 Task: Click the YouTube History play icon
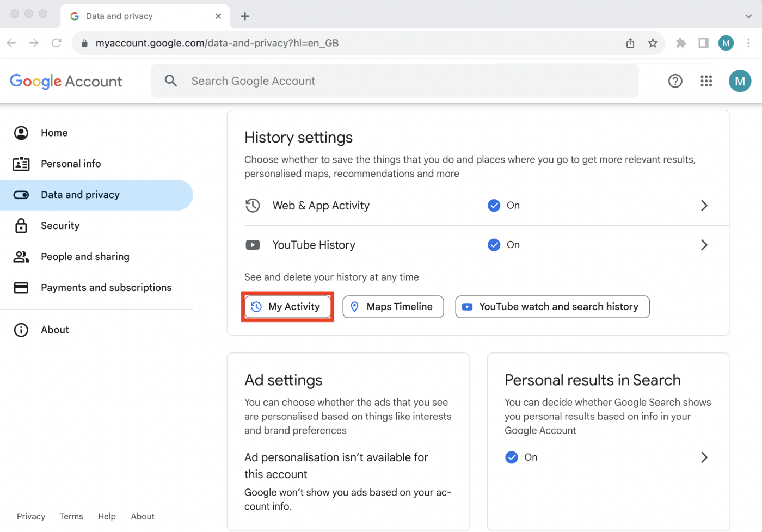[x=253, y=245]
